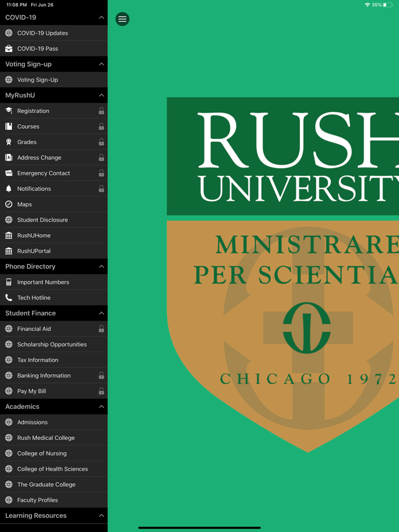Click the globe icon for Faculty Profiles
The width and height of the screenshot is (399, 532).
click(x=9, y=500)
